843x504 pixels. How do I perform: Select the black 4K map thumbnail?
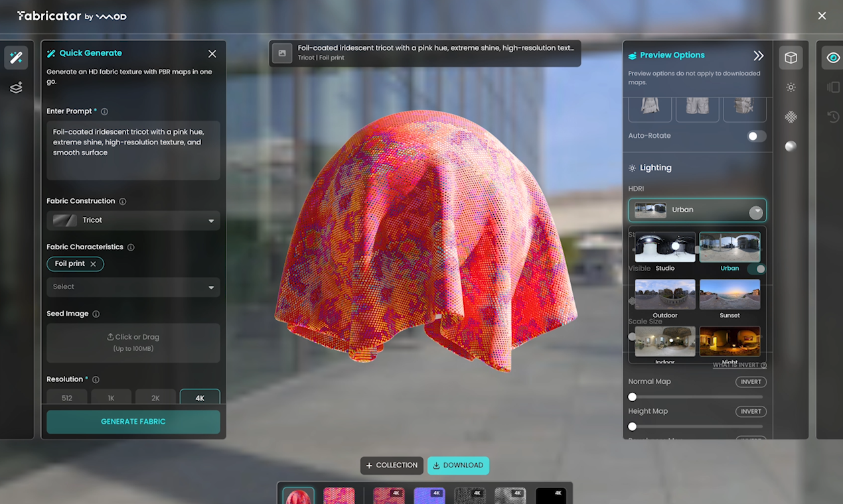(551, 496)
